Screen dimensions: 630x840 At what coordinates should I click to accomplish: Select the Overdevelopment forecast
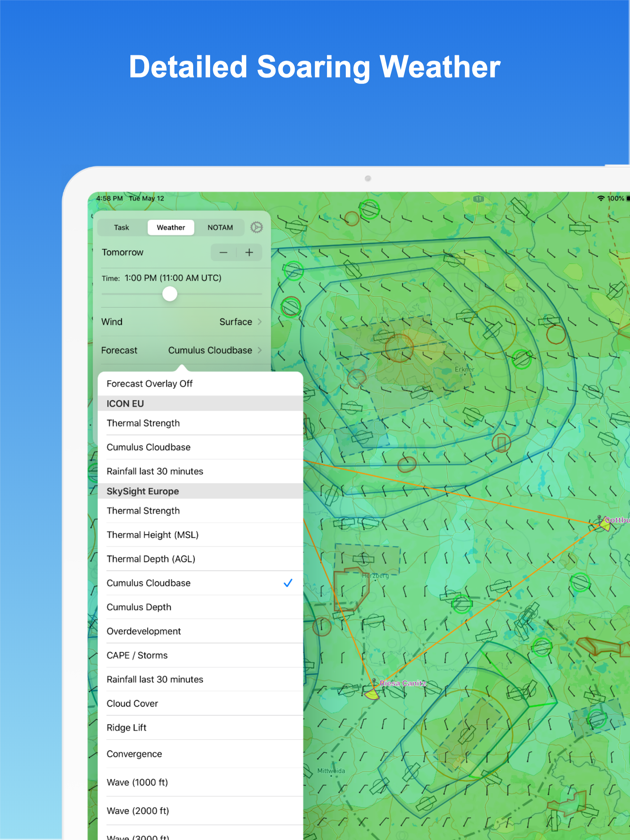pos(144,631)
